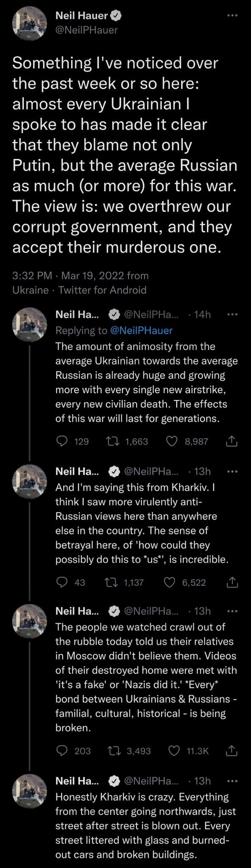Open Neil Hauer's profile name at top
251x868 pixels.
pos(83,16)
